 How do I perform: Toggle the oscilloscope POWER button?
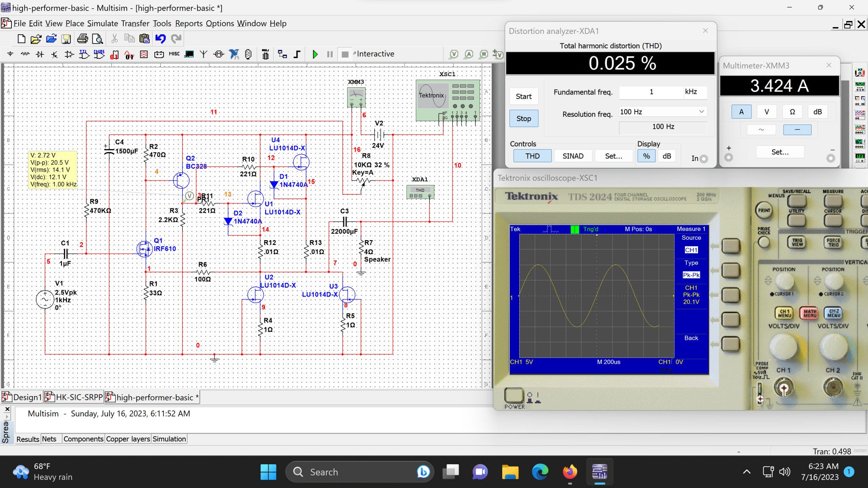click(x=514, y=396)
